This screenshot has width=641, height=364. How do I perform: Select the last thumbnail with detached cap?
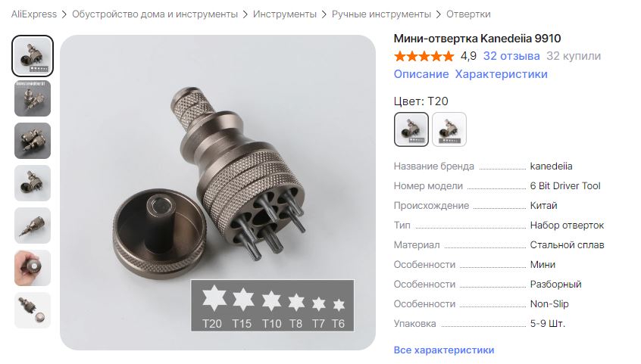[33, 311]
